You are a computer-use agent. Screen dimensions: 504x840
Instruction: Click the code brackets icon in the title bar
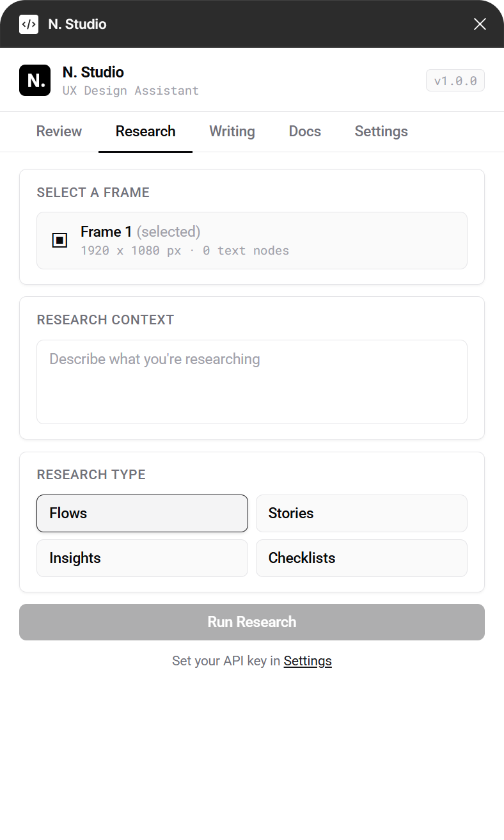29,24
